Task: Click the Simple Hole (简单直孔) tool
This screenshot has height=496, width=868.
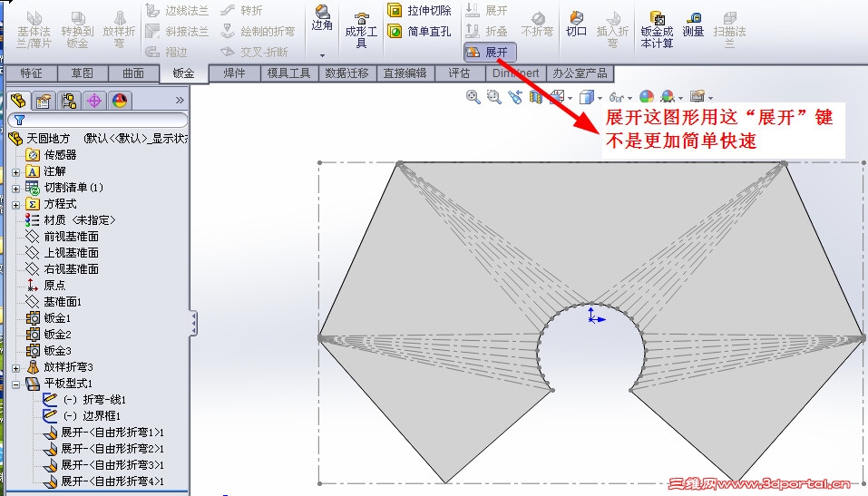Action: click(x=419, y=32)
